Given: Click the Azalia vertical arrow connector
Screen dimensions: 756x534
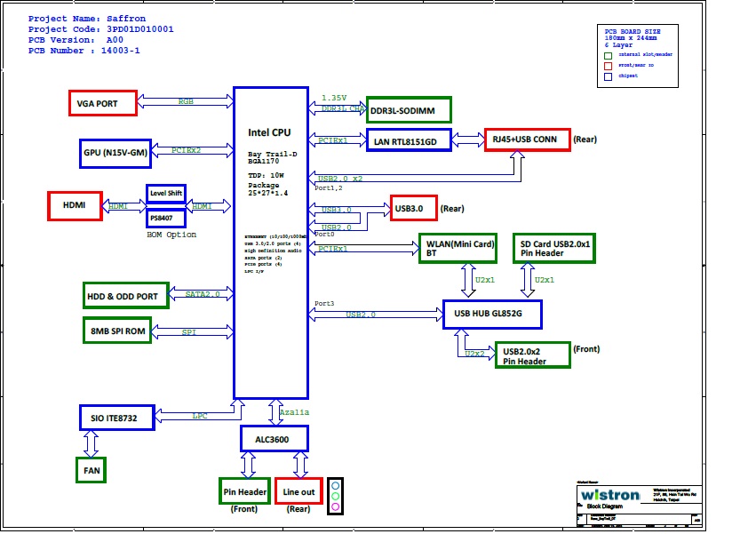Looking at the screenshot, I should 274,412.
